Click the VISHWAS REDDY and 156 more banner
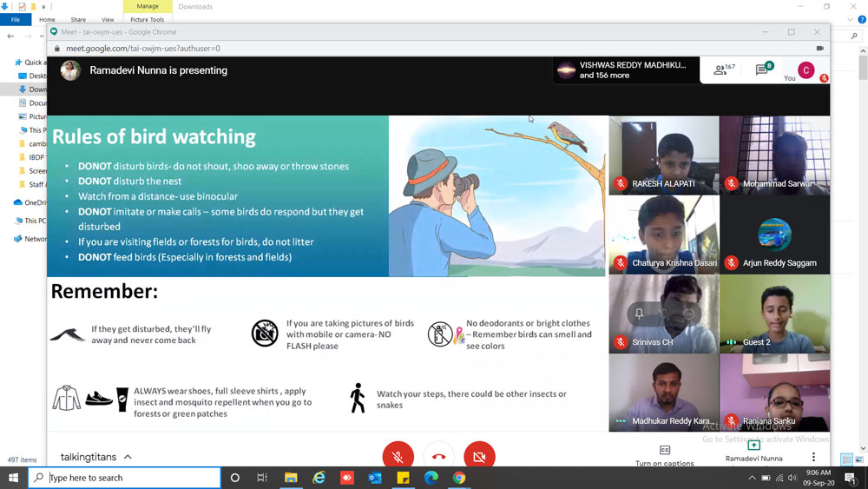 point(626,70)
